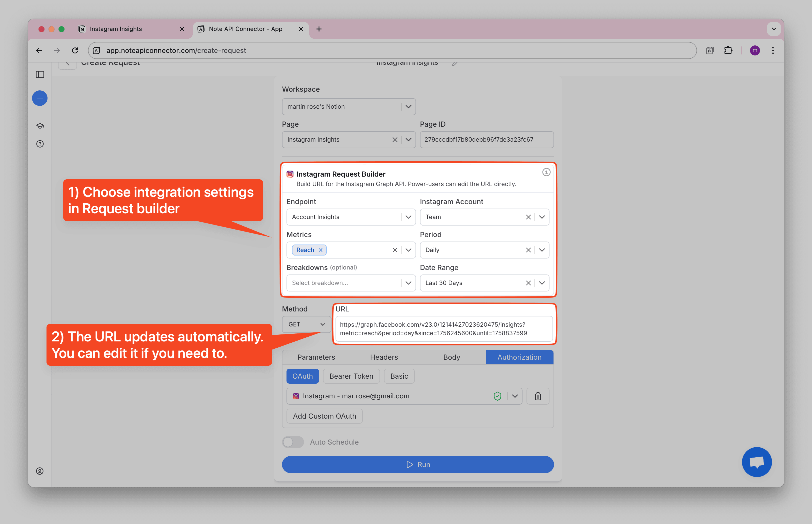
Task: Switch to the Body tab
Action: point(452,357)
